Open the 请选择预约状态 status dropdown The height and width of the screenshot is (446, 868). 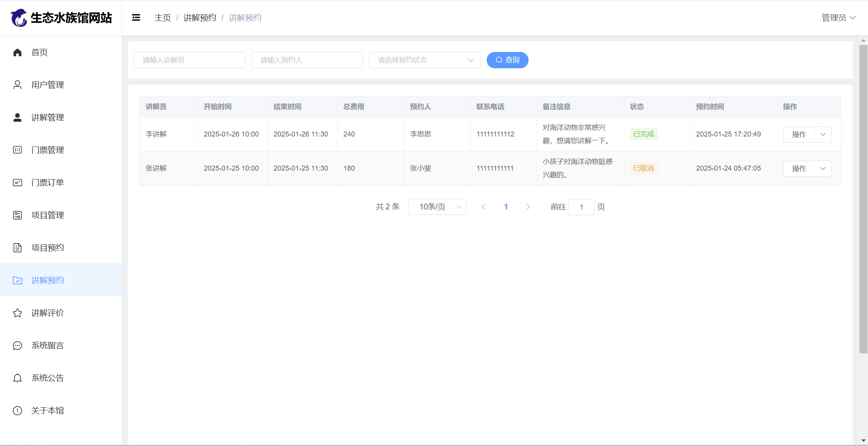pyautogui.click(x=424, y=60)
